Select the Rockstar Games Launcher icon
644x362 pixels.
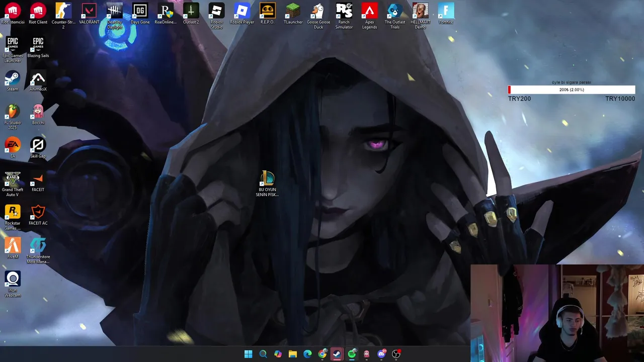tap(13, 217)
